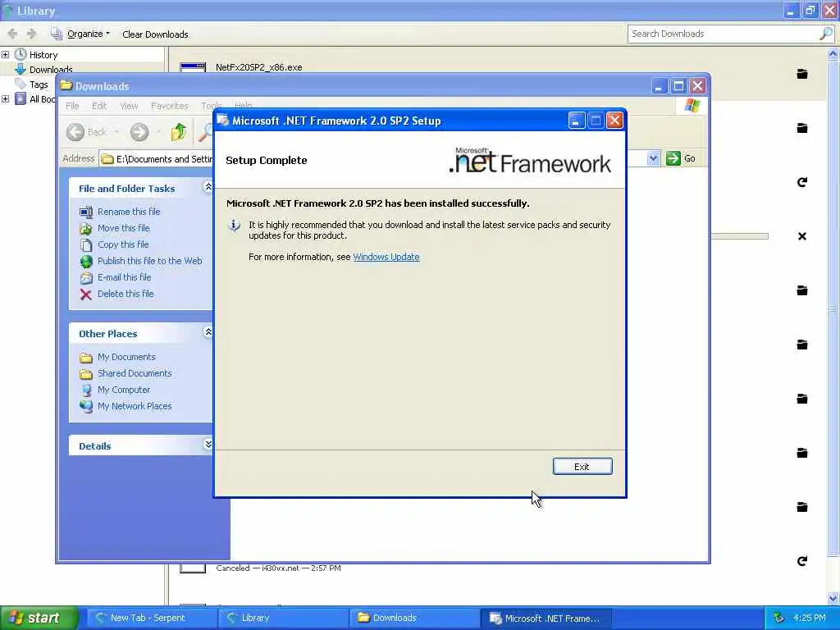Click the download progress bar
The image size is (840, 630).
(739, 236)
